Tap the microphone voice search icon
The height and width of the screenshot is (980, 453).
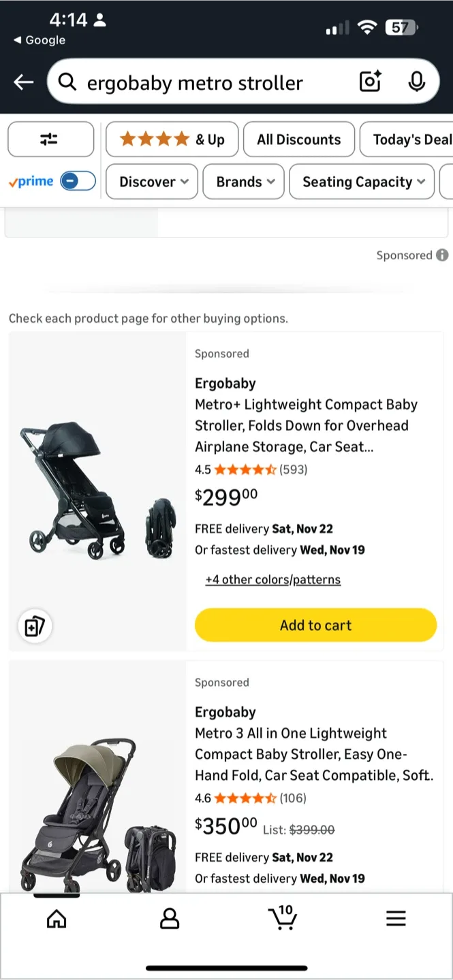point(417,82)
